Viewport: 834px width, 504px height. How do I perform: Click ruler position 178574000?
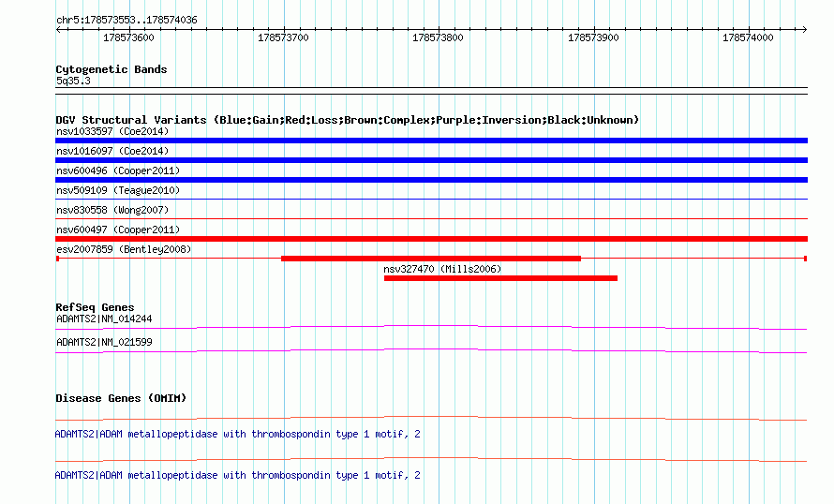(748, 37)
